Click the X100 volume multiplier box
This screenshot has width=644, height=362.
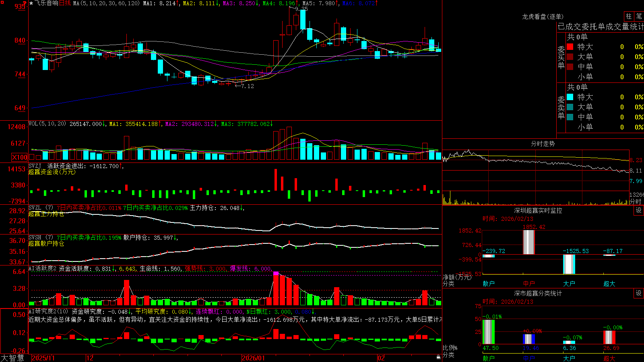(20, 157)
